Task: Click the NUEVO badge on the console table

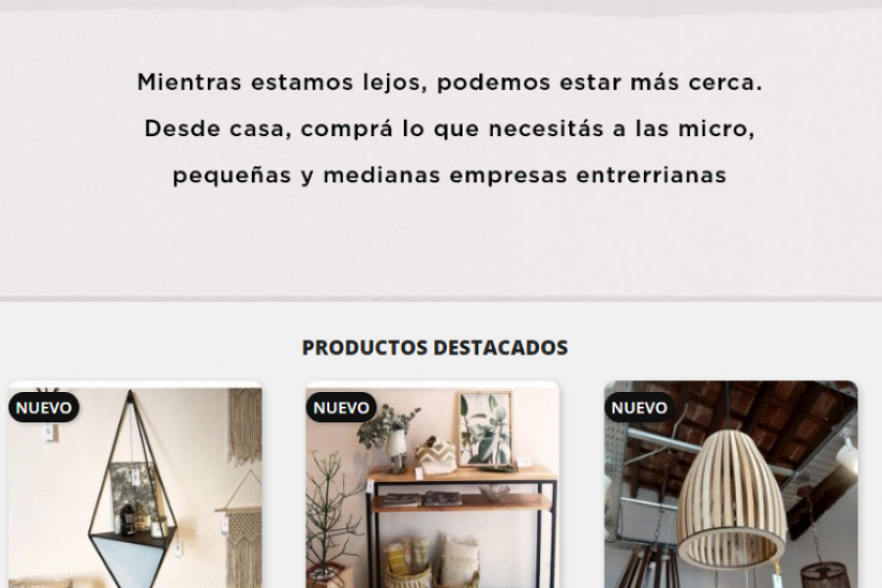Action: coord(341,408)
